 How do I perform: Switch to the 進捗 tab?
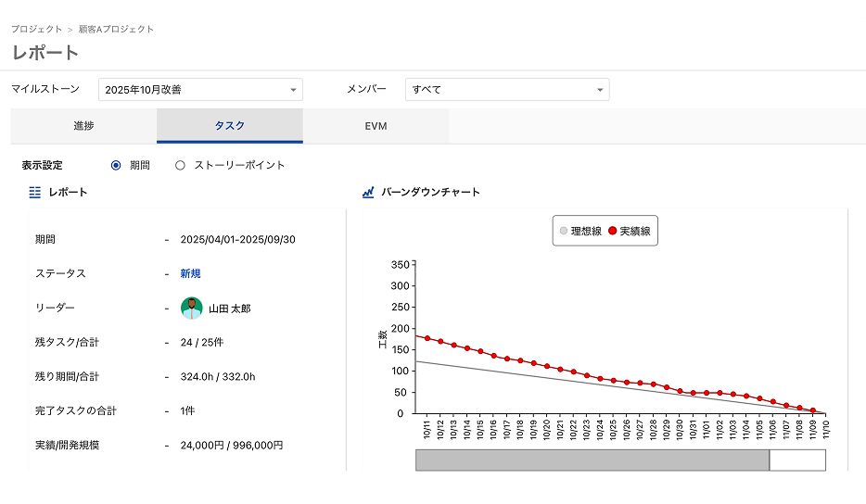pos(83,126)
